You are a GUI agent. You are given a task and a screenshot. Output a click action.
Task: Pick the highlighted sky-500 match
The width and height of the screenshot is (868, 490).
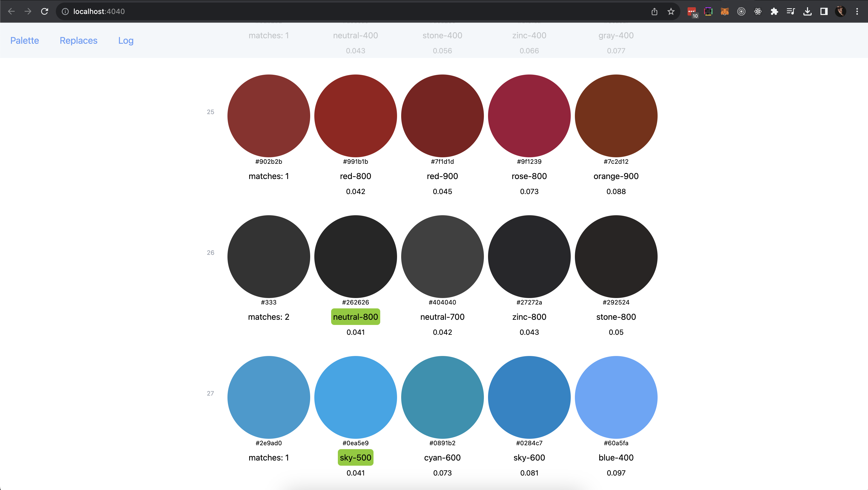pyautogui.click(x=355, y=458)
